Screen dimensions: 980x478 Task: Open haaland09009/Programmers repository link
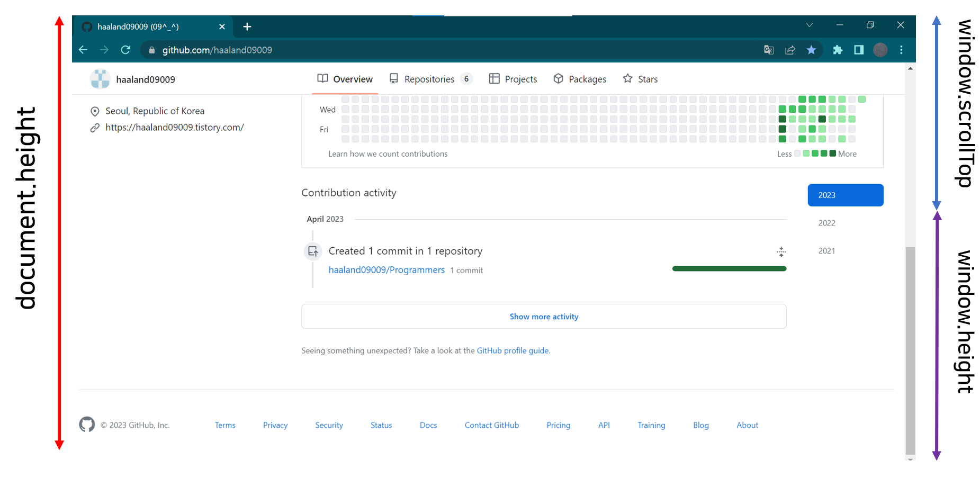pos(386,270)
